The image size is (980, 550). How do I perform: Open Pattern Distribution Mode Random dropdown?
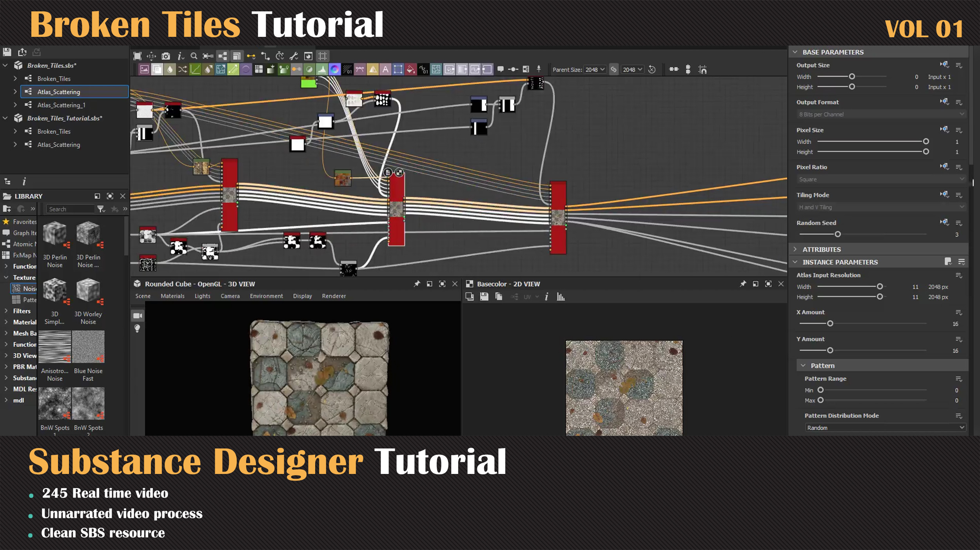pos(885,428)
